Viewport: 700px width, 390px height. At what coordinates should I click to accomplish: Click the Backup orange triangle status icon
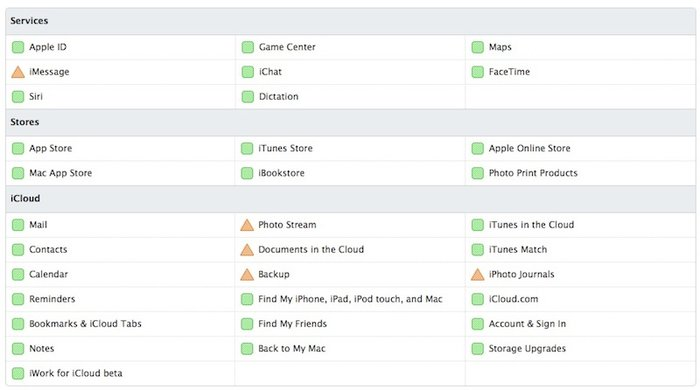click(x=247, y=274)
